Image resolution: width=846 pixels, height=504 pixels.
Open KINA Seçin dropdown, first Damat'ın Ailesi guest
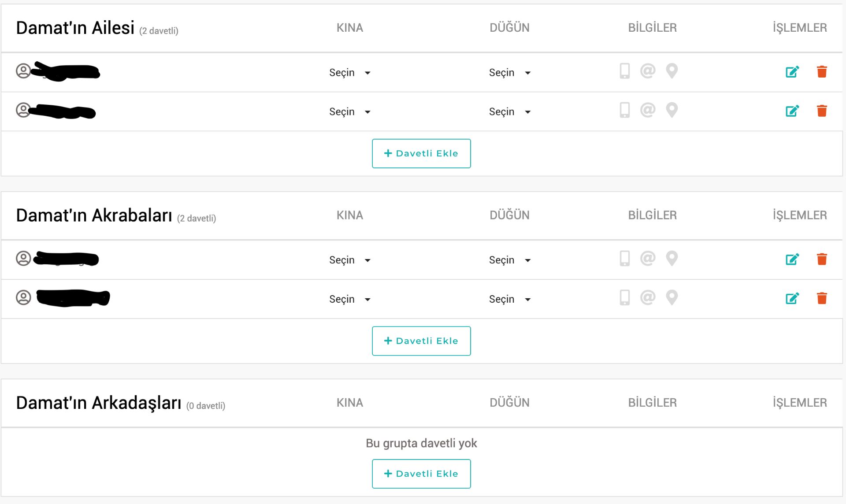pos(350,73)
